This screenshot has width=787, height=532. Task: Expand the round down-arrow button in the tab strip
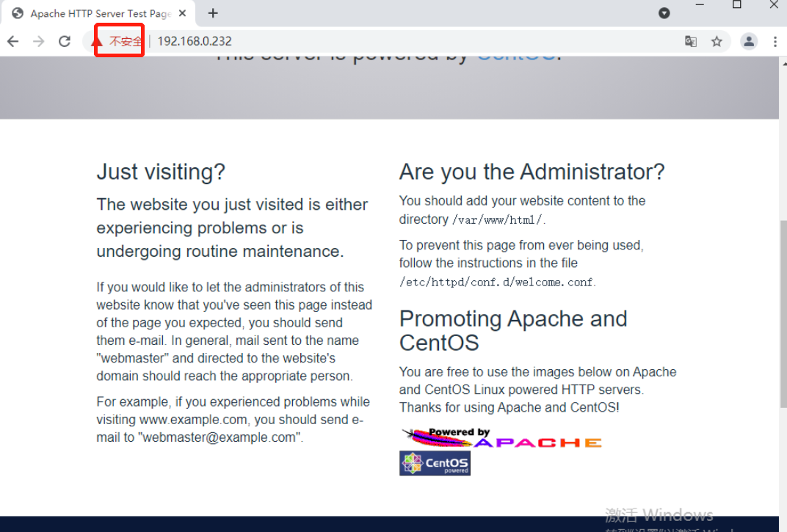click(x=664, y=13)
